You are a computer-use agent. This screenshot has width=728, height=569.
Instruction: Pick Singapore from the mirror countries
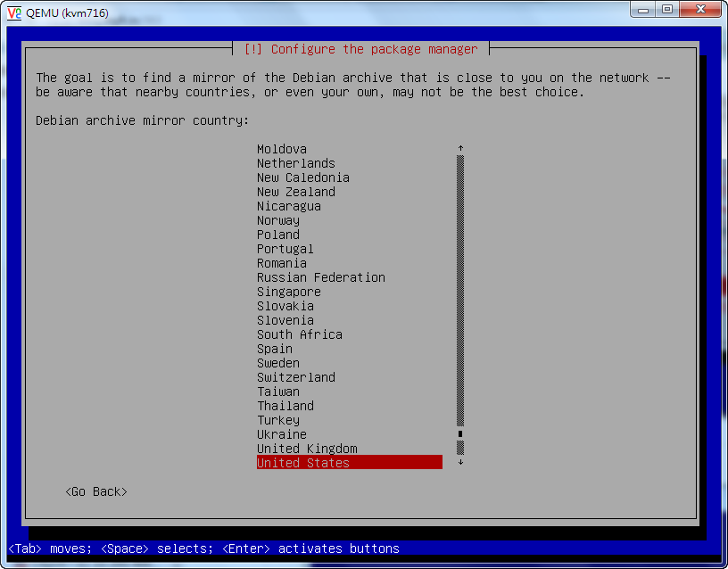tap(289, 292)
